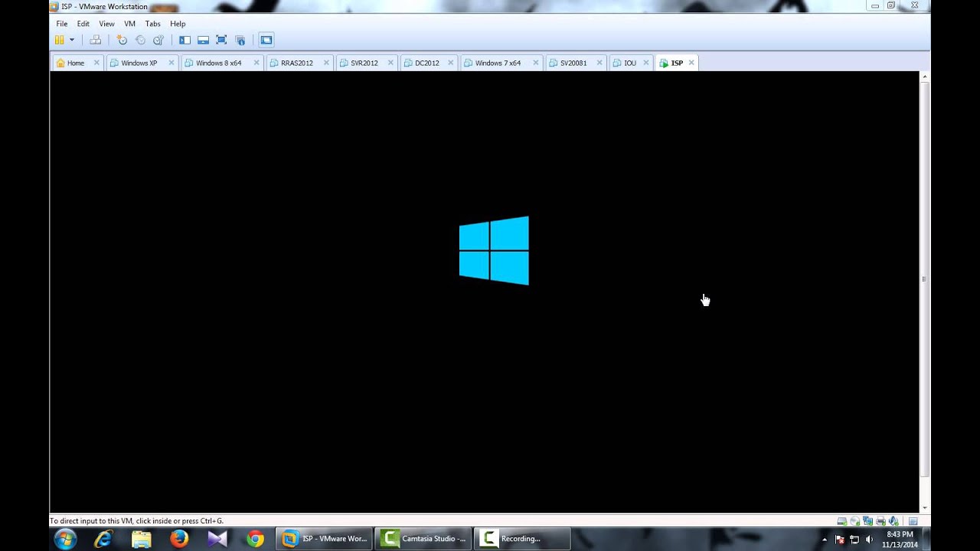Image resolution: width=980 pixels, height=551 pixels.
Task: Open the Camtasia Studio taskbar button
Action: coord(423,539)
